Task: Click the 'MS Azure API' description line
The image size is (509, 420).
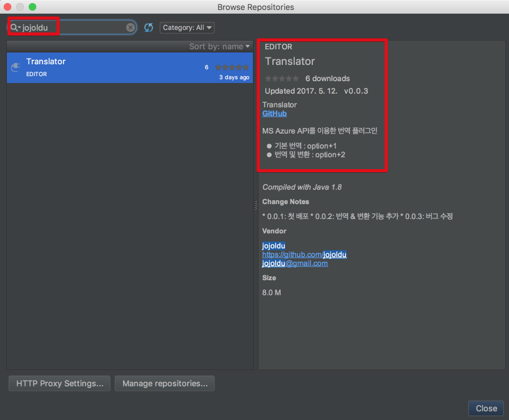Action: point(320,130)
